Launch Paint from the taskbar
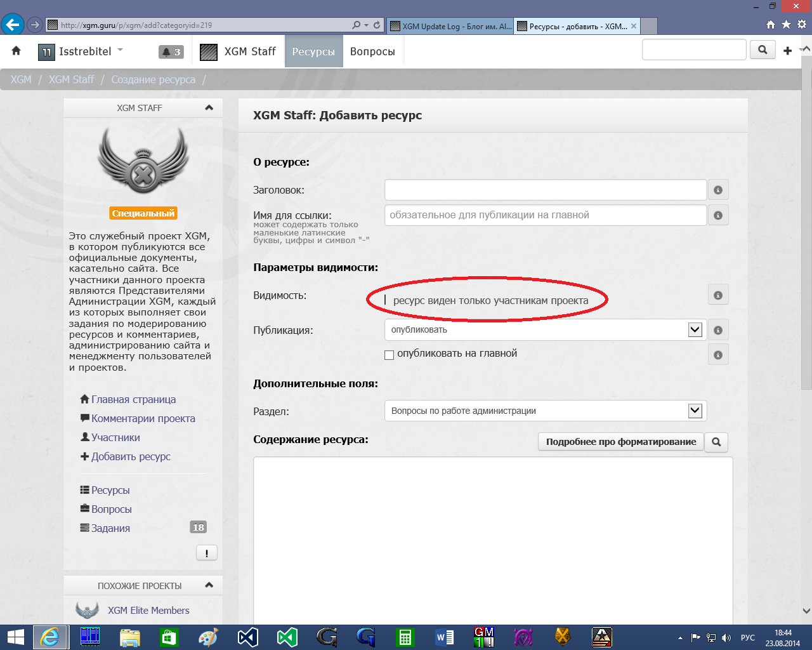 (x=208, y=637)
